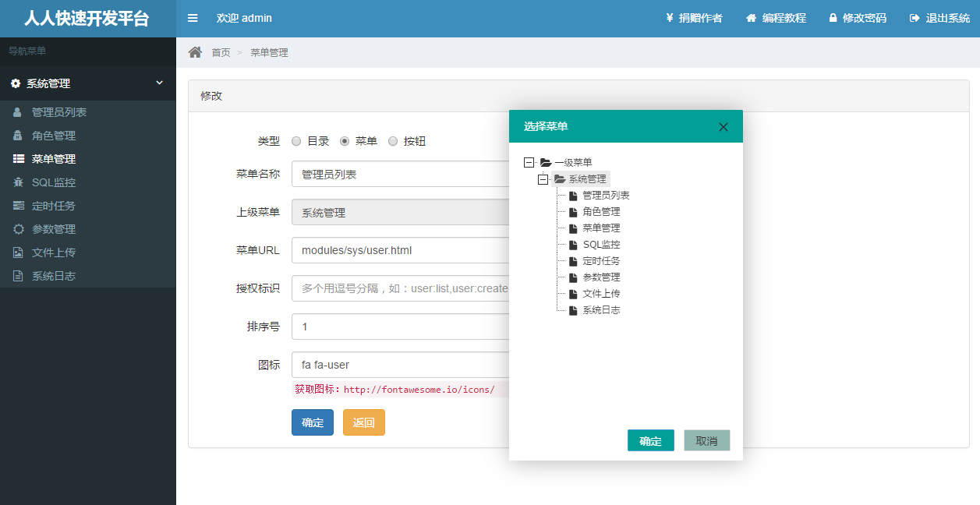Click the file icon of 文件上传 in tree
The height and width of the screenshot is (505, 980).
click(574, 294)
